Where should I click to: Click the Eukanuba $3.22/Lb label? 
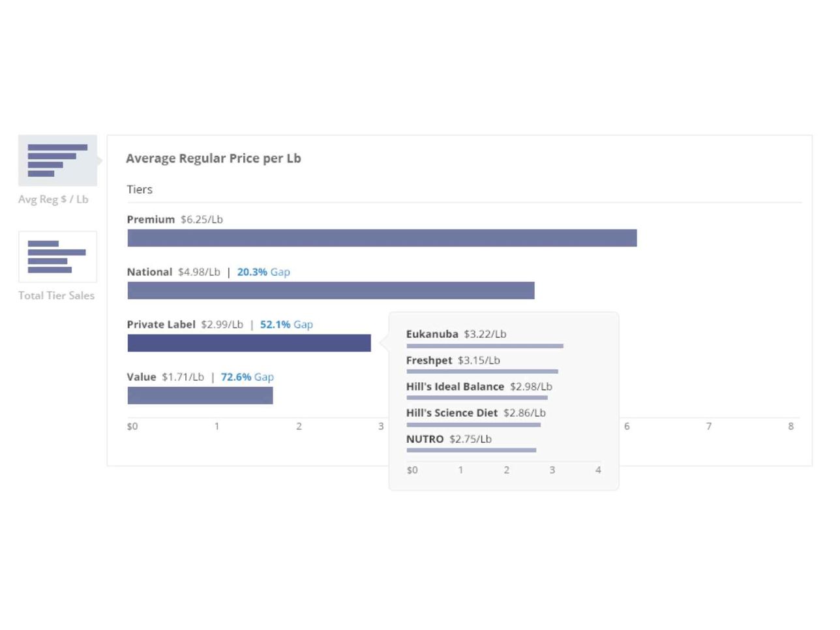point(456,334)
